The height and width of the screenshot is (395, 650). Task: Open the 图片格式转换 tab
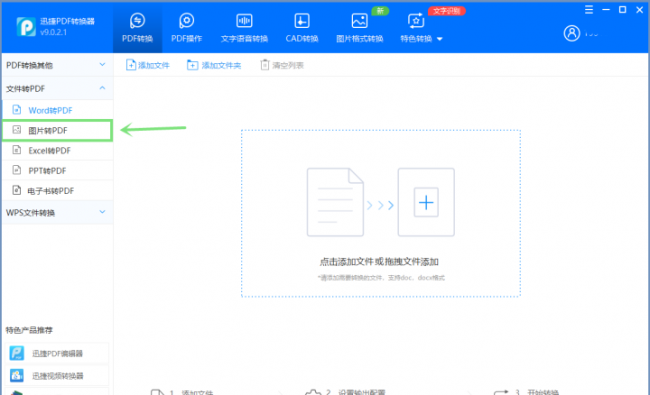359,28
